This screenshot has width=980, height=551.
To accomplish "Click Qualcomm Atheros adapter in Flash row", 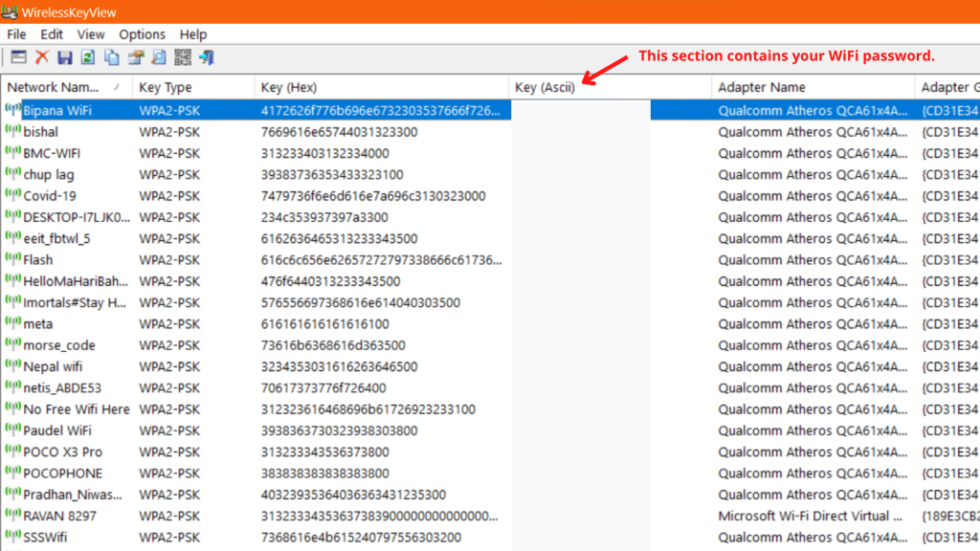I will [813, 260].
